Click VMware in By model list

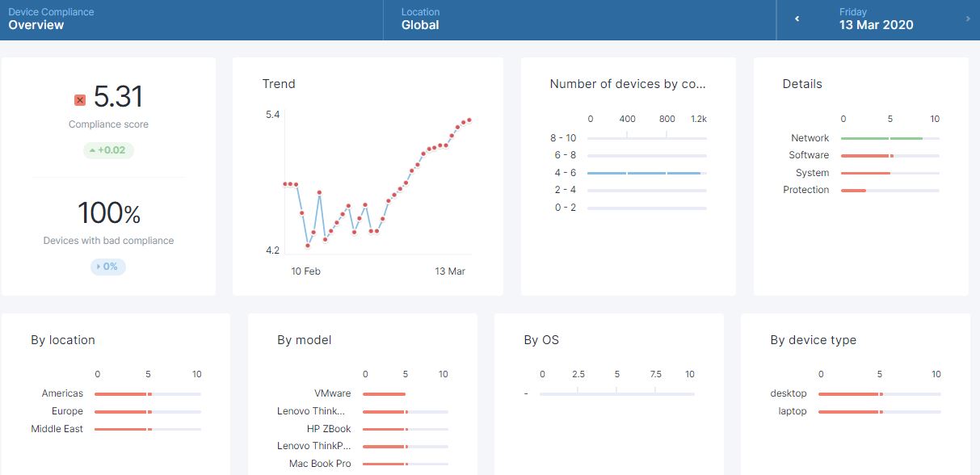[x=333, y=393]
